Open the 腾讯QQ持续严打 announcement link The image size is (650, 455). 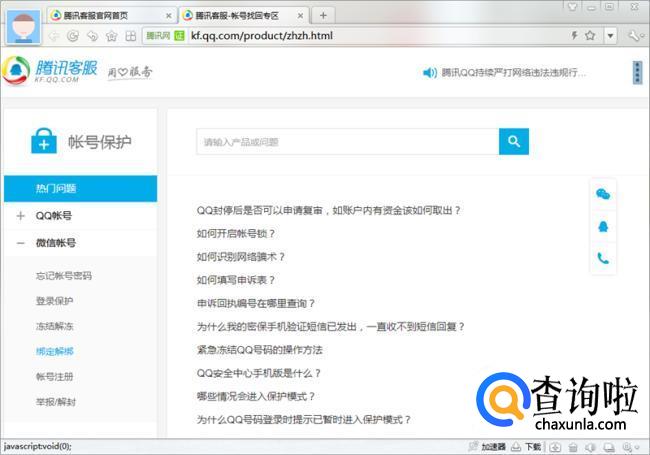(514, 73)
